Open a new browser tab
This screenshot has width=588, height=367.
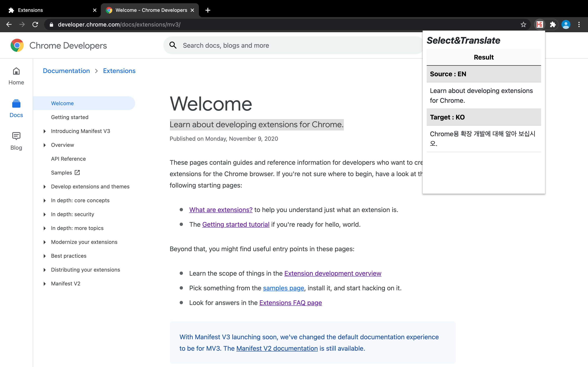click(x=208, y=10)
